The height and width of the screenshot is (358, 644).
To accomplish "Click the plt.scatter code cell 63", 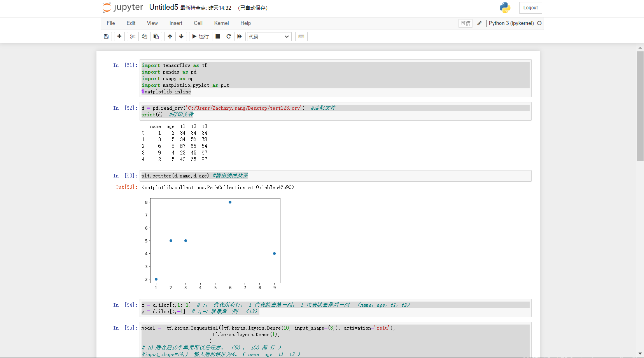I will pyautogui.click(x=336, y=176).
